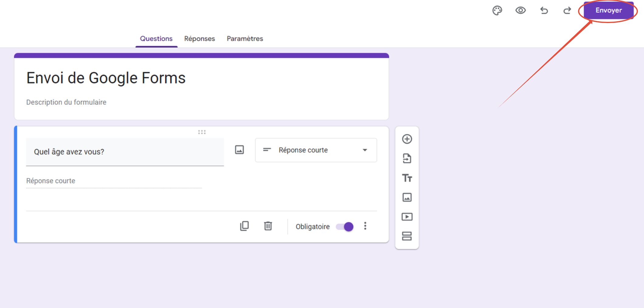
Task: Add an image to the question
Action: [x=239, y=150]
